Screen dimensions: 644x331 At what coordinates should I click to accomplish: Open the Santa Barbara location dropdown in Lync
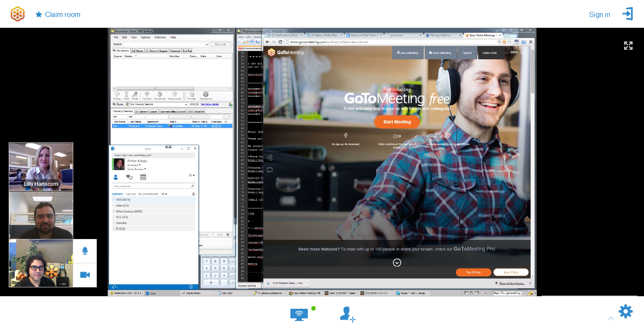click(x=136, y=169)
